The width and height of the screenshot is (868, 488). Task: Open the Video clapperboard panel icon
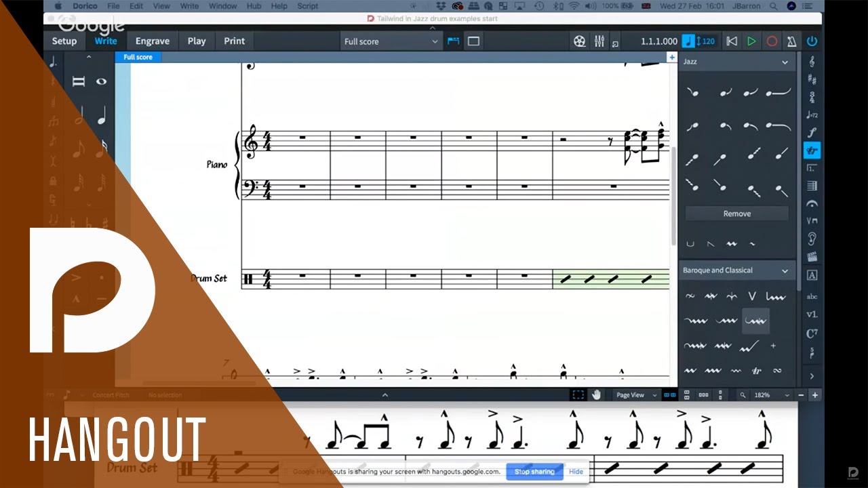tap(812, 257)
